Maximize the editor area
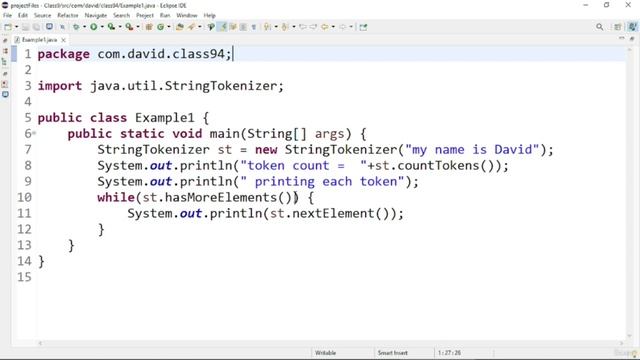 click(632, 38)
